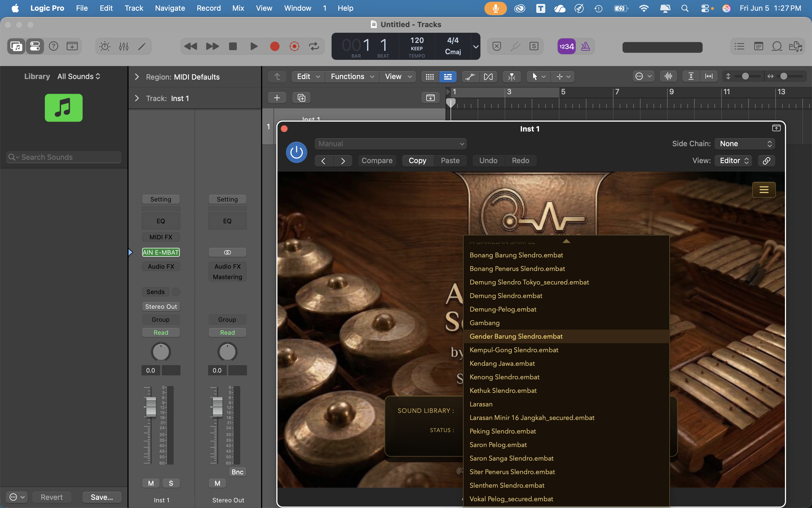
Task: Open the View dropdown in tracks toolbar
Action: tap(398, 76)
